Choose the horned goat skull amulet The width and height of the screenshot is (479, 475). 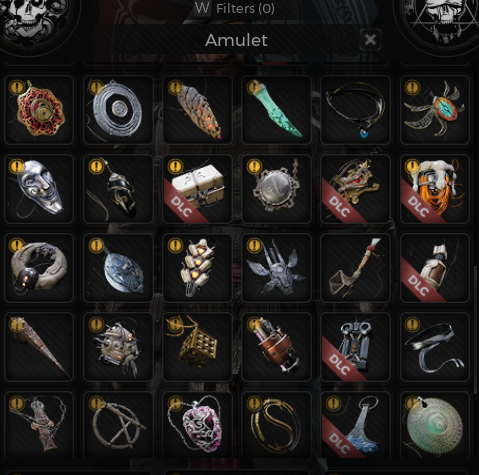276,268
